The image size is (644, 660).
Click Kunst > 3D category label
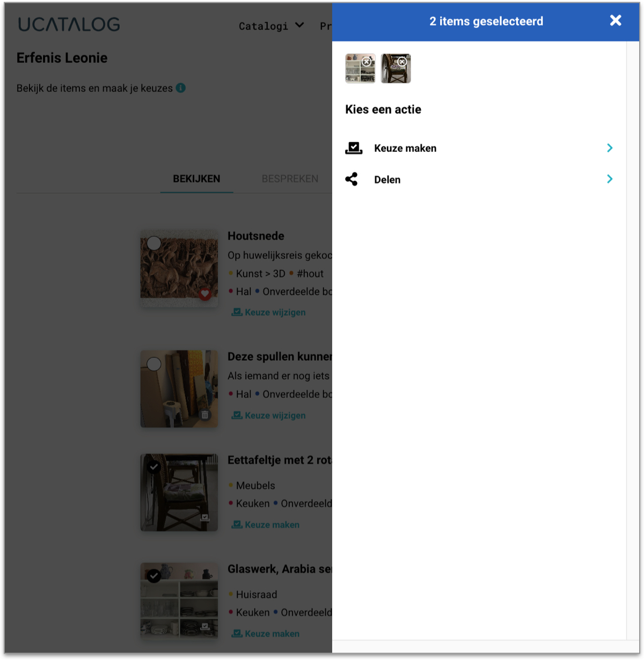tap(260, 274)
